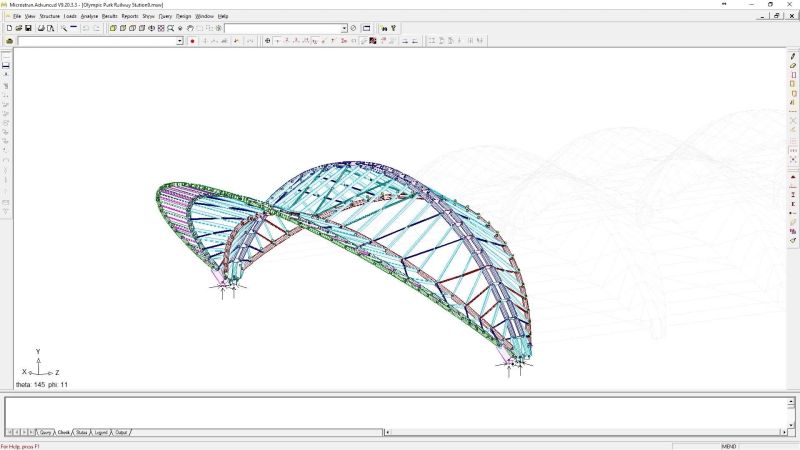Viewport: 800px width, 450px height.
Task: Open the Analyse menu
Action: (89, 16)
